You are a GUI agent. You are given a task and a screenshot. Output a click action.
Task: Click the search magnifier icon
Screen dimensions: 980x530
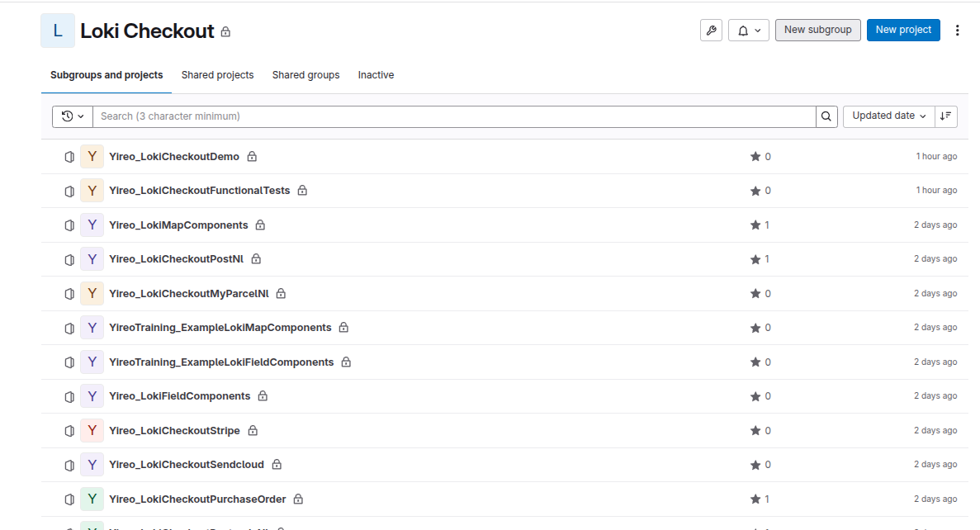coord(826,116)
